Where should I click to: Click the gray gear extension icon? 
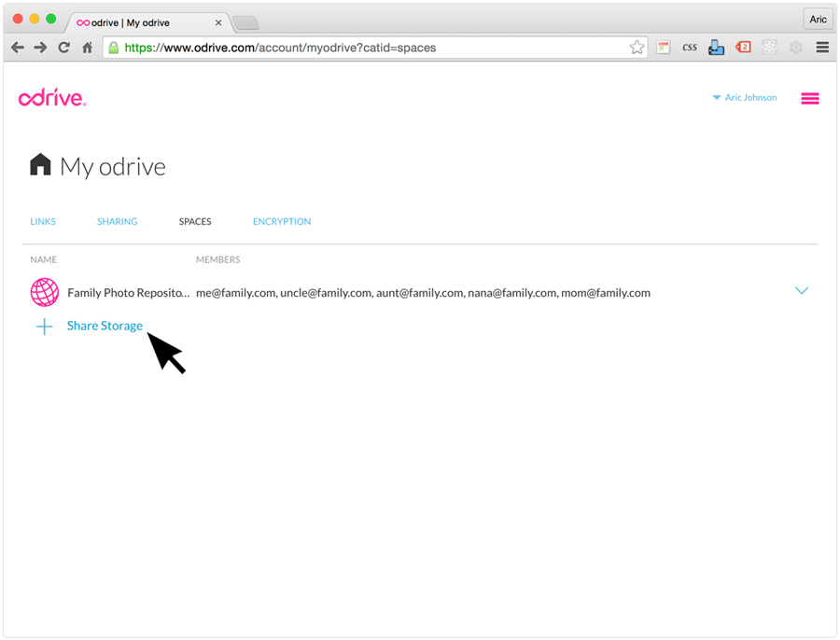[x=796, y=48]
